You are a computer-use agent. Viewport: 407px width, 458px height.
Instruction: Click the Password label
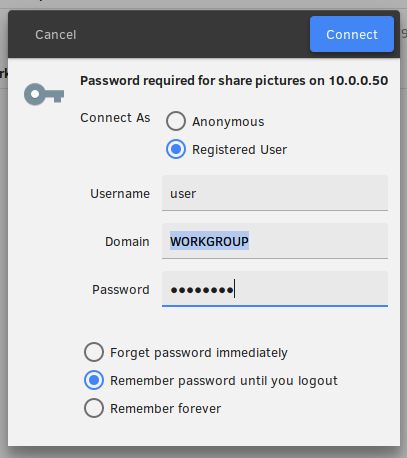click(121, 290)
